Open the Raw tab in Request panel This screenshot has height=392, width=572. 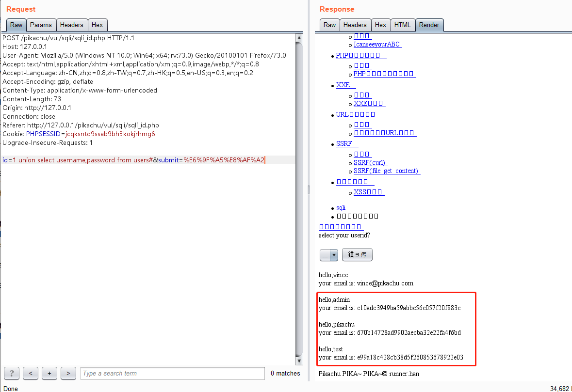pos(16,25)
